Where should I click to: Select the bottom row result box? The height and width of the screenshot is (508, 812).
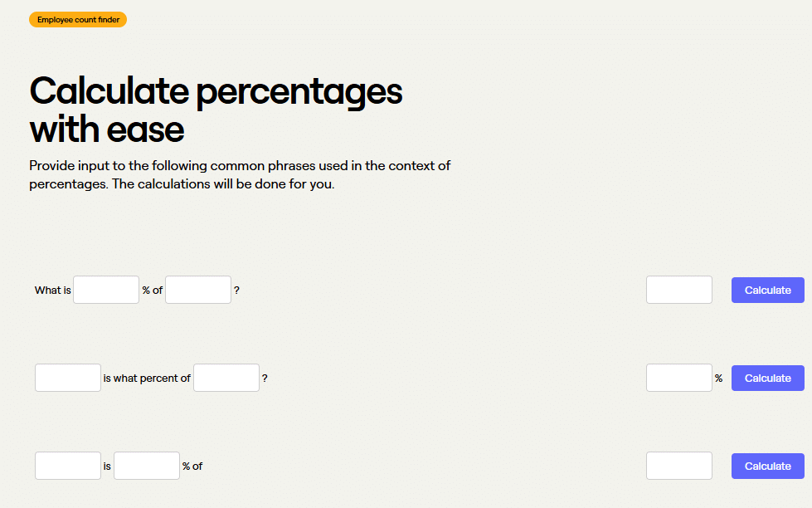678,466
